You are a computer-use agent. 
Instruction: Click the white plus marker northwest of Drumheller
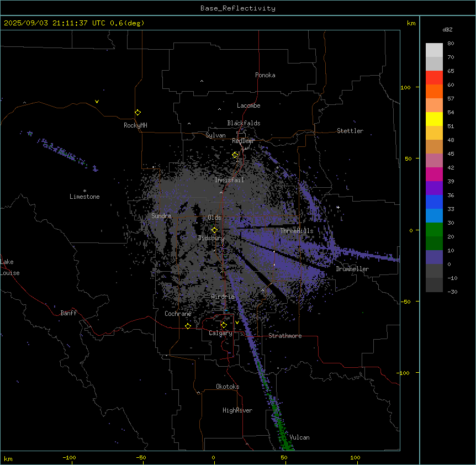[338, 207]
